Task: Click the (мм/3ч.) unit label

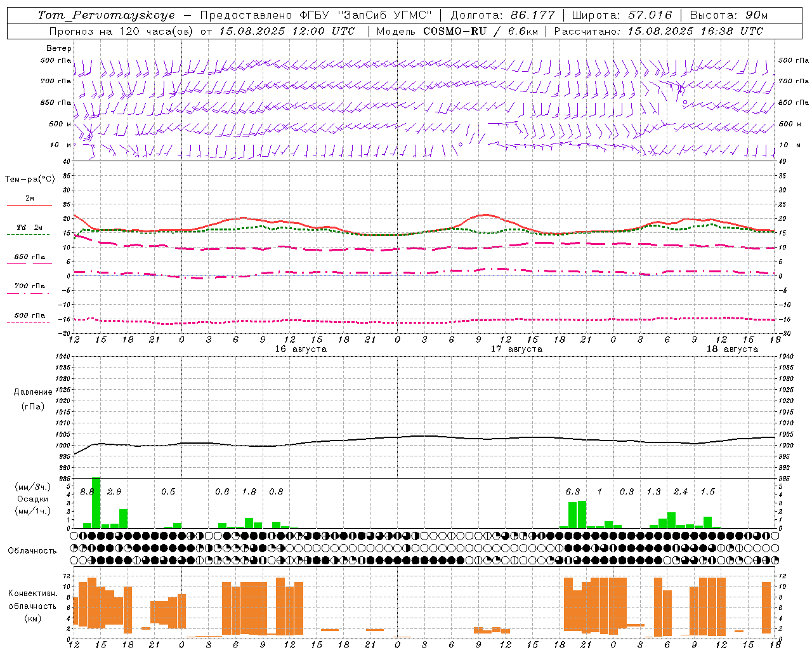Action: click(x=33, y=487)
